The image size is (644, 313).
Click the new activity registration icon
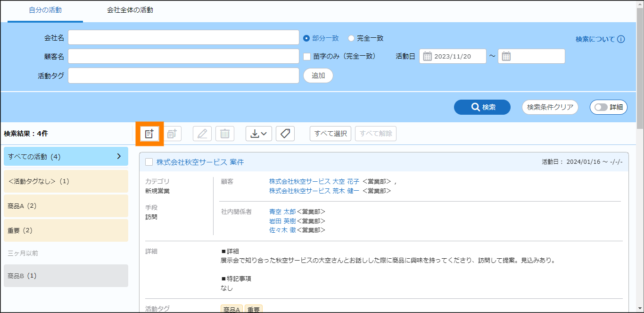(x=149, y=134)
